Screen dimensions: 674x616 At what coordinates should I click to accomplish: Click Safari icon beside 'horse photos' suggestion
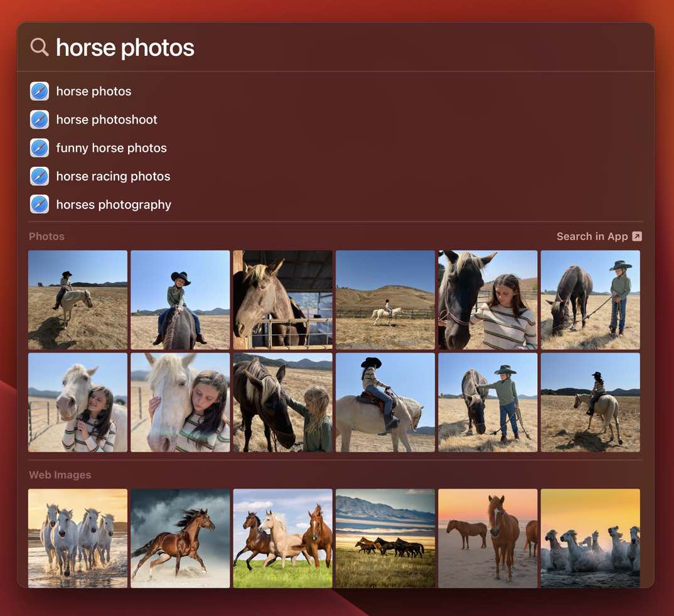(40, 91)
